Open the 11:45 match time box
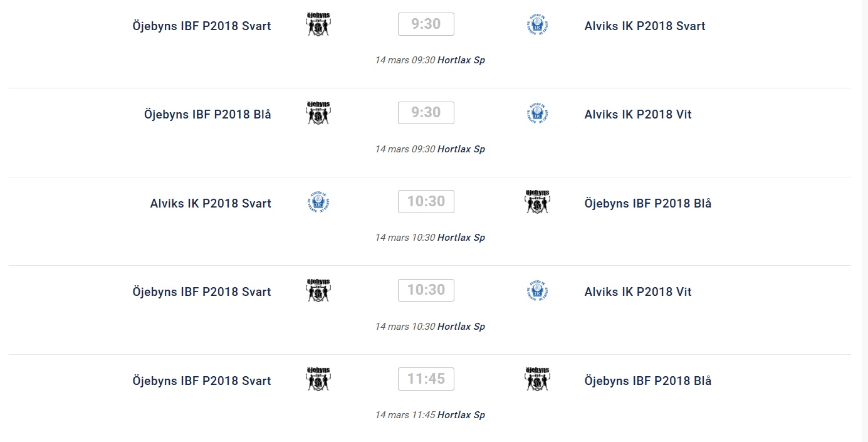The image size is (868, 442). coord(426,379)
